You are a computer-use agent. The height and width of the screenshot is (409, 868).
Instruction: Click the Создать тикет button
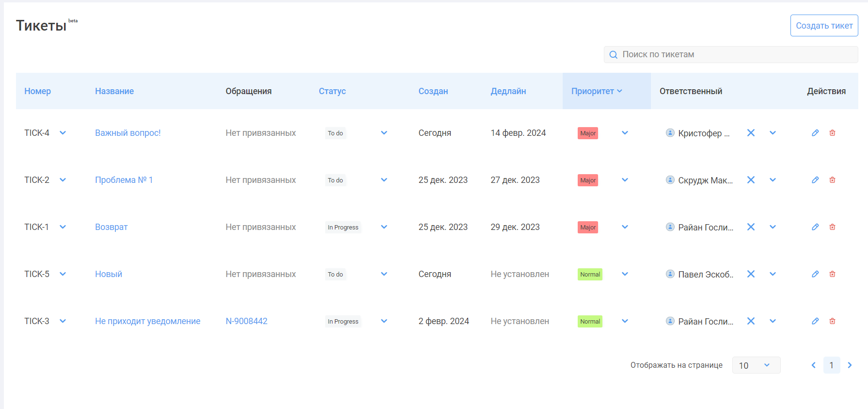pos(824,26)
